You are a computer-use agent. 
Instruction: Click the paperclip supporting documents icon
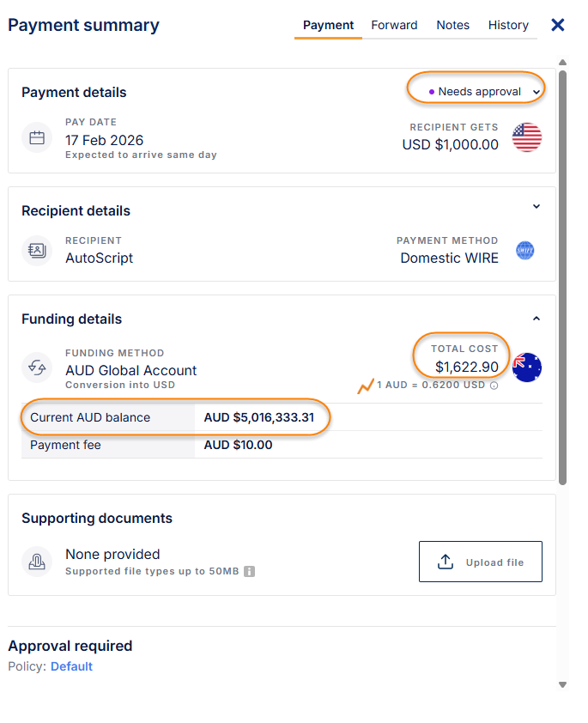37,562
